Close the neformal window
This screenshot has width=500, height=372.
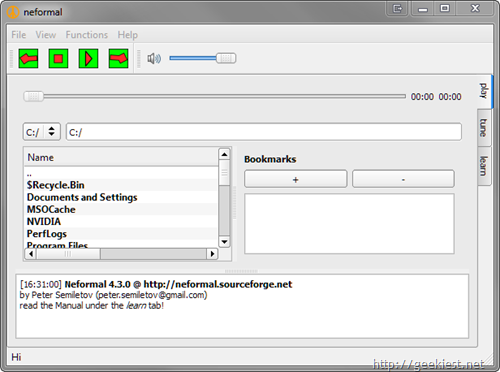(x=475, y=8)
